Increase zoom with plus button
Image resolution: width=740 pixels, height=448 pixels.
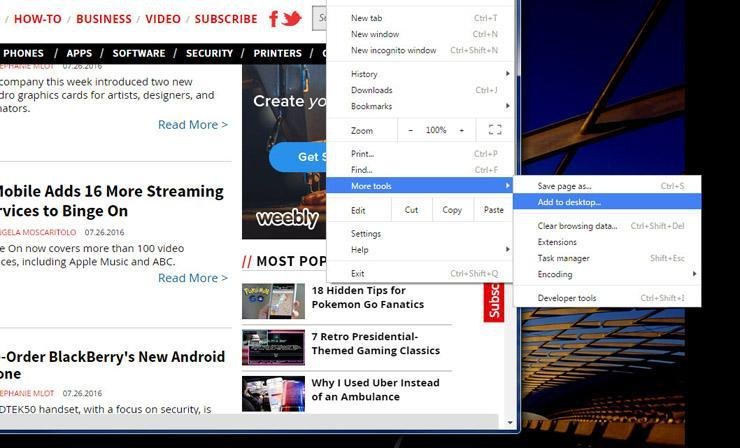[x=461, y=130]
